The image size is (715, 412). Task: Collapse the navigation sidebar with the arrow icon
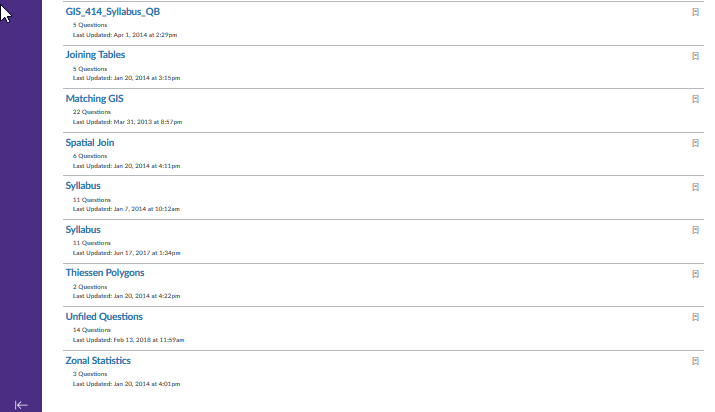coord(21,405)
